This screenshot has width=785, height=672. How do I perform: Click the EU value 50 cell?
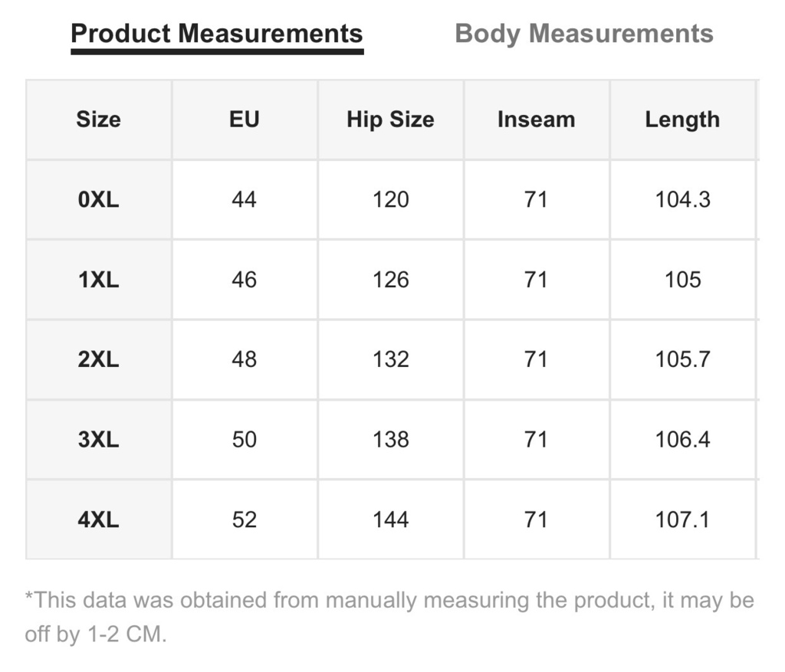245,439
